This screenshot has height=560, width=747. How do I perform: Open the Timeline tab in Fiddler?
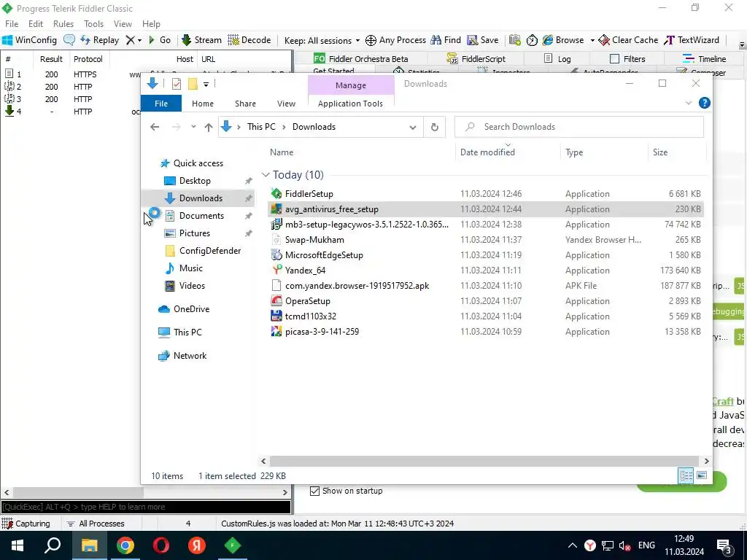(x=704, y=58)
